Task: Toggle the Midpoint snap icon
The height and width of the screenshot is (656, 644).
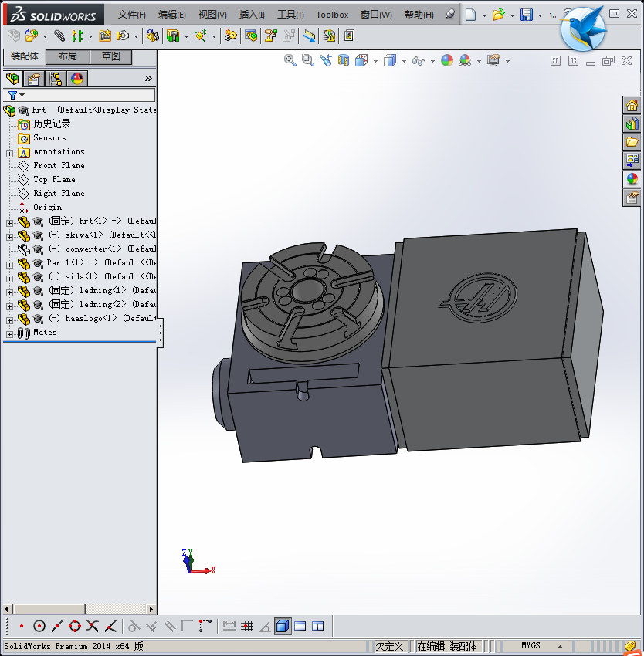Action: pyautogui.click(x=57, y=627)
